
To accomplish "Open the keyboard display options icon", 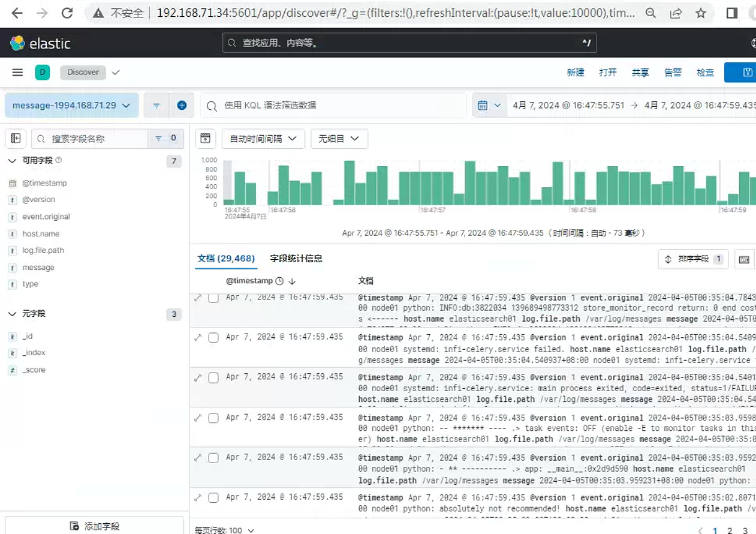I will [744, 259].
